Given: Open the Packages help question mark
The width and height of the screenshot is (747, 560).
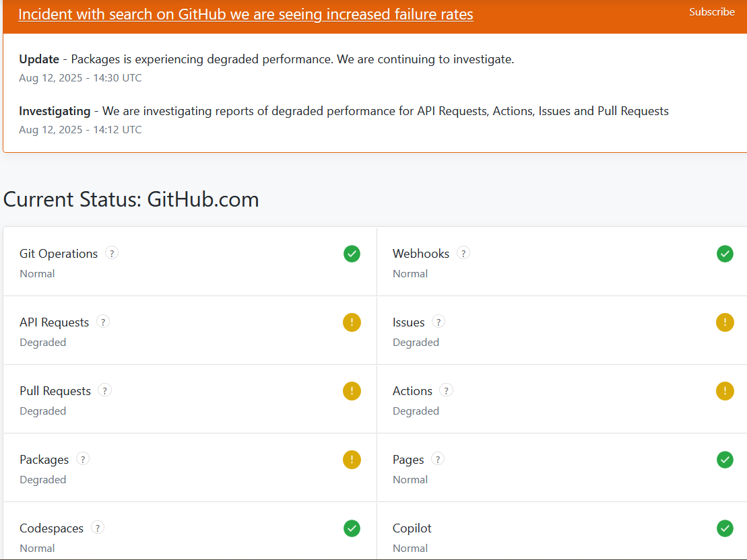Looking at the screenshot, I should point(83,459).
